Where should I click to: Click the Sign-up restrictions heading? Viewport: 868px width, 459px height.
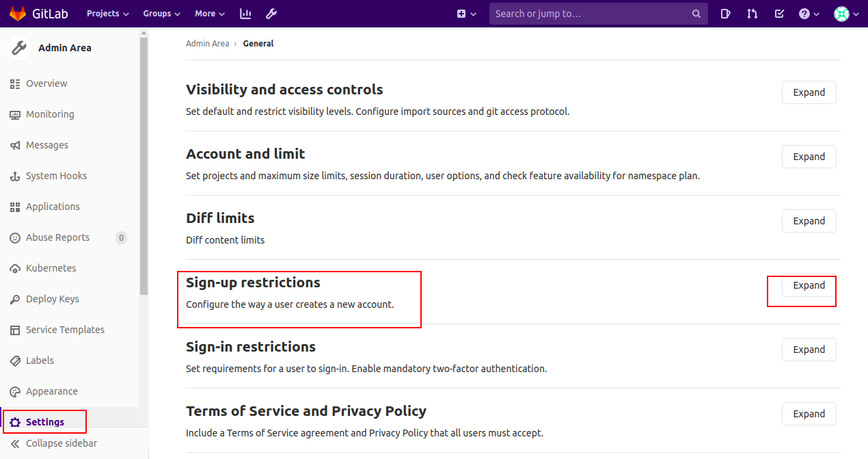(253, 283)
